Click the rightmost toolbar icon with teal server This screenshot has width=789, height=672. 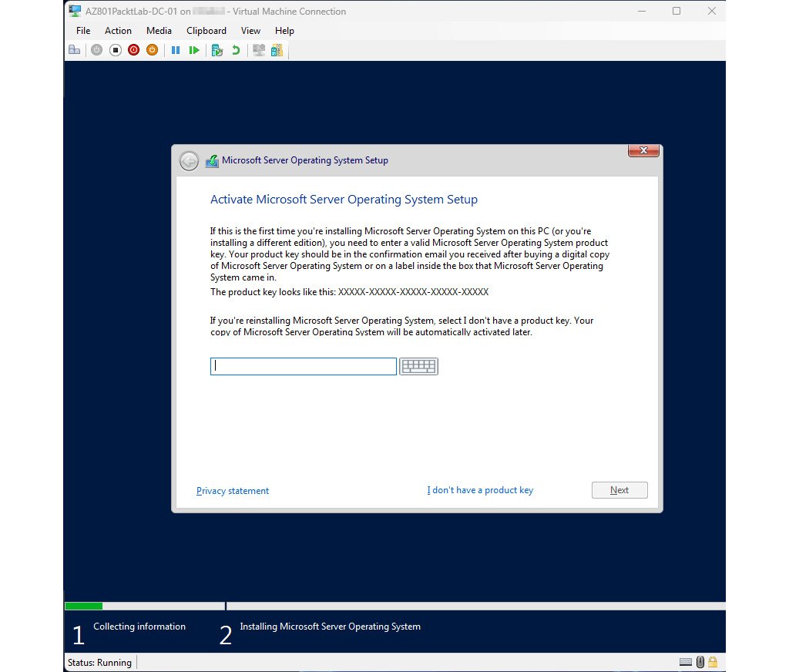point(277,50)
